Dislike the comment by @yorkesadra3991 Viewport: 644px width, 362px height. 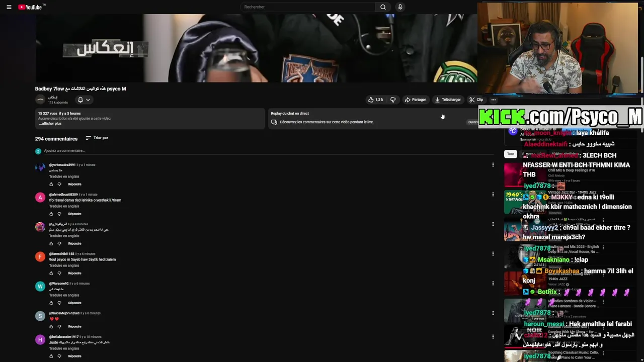(x=59, y=184)
